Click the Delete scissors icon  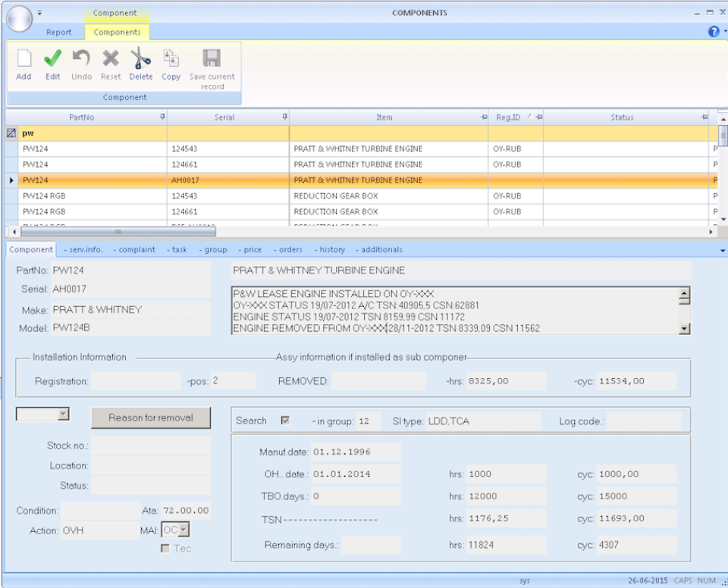[140, 58]
